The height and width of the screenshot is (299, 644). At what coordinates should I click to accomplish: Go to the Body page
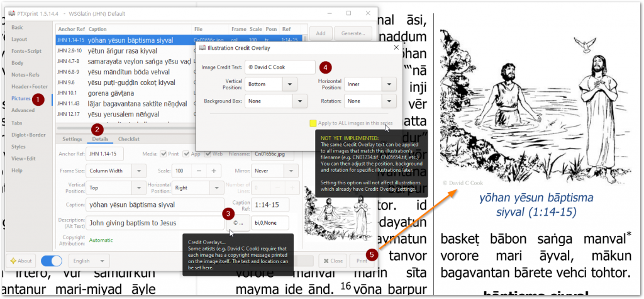[18, 64]
